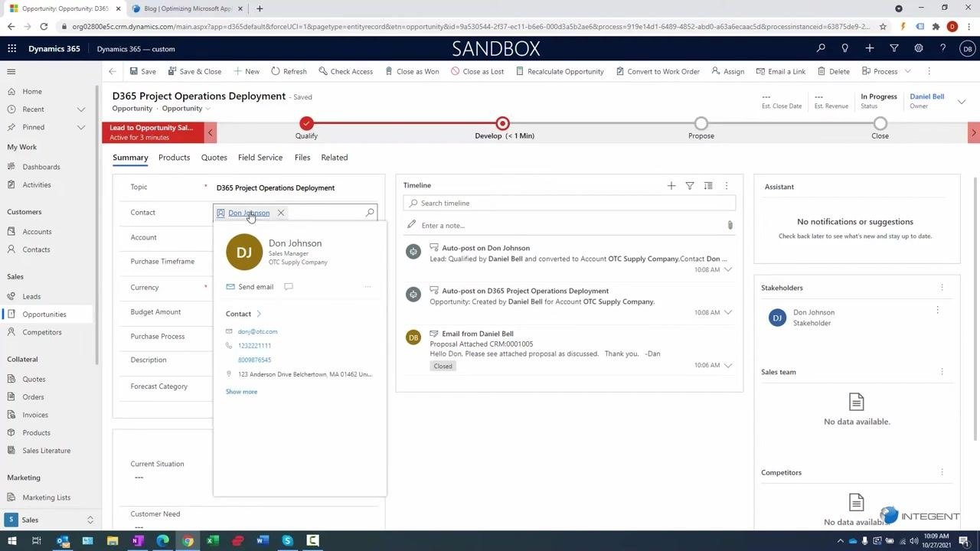Expand the Pinned navigation section

(x=81, y=127)
